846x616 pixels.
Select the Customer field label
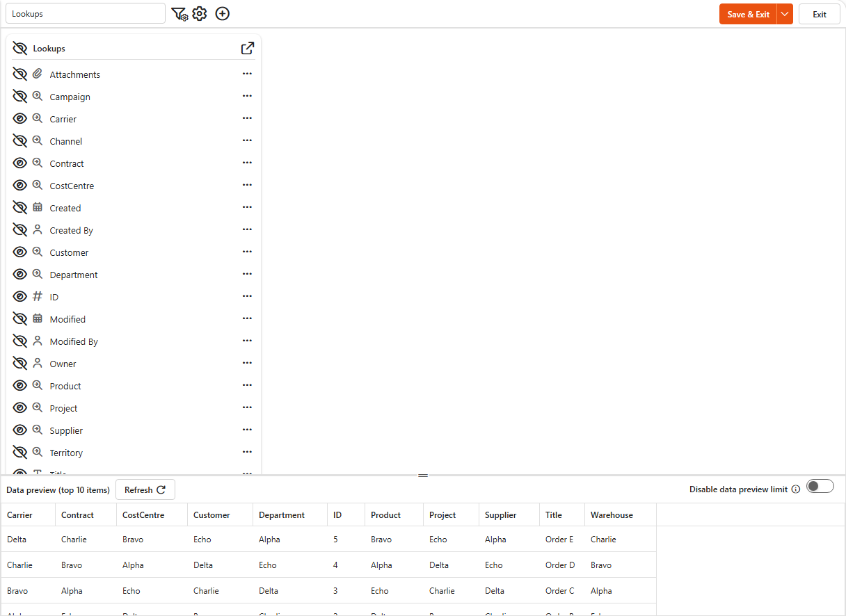69,252
